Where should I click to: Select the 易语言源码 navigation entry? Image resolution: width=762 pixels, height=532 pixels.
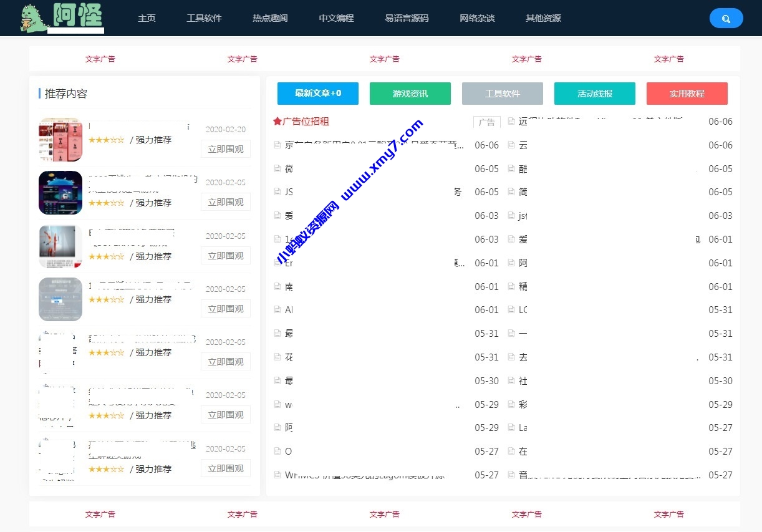coord(407,18)
